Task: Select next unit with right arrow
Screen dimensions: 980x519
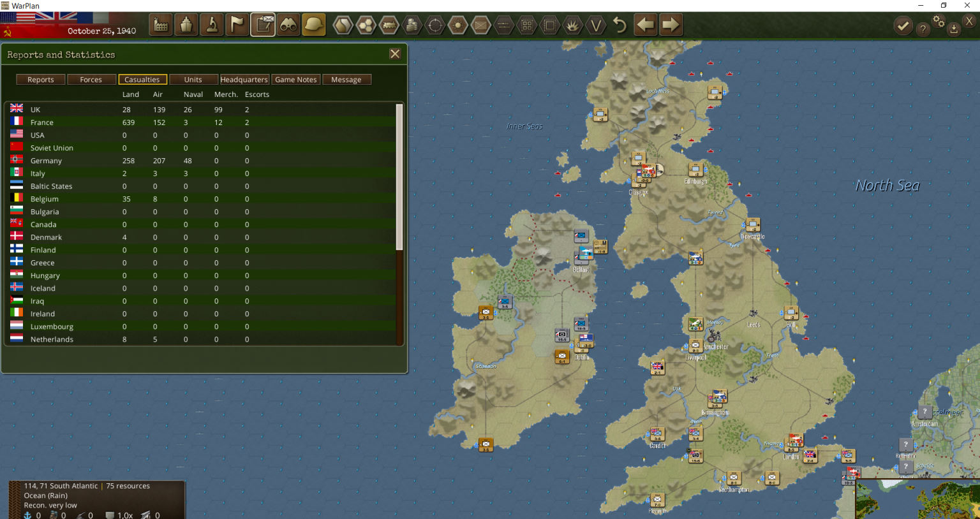Action: tap(671, 26)
